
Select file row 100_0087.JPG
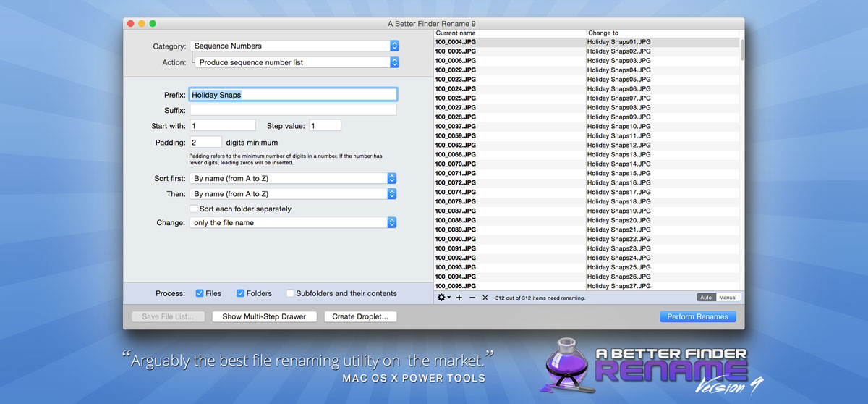click(x=587, y=211)
